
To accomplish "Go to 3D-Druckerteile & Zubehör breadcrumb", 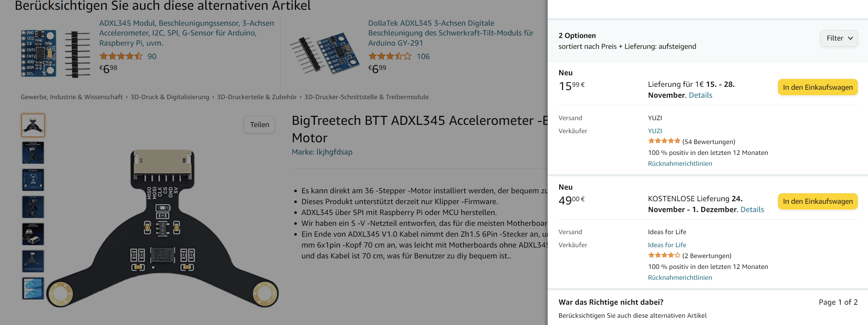I will (x=257, y=97).
